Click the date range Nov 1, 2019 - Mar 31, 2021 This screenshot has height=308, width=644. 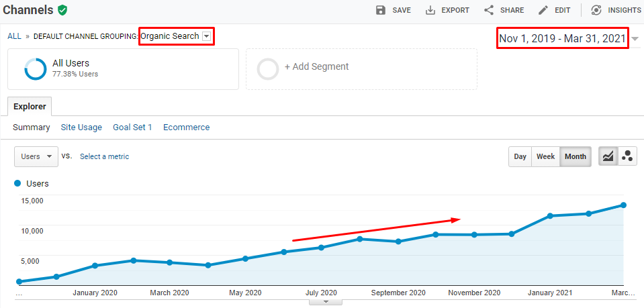tap(562, 39)
